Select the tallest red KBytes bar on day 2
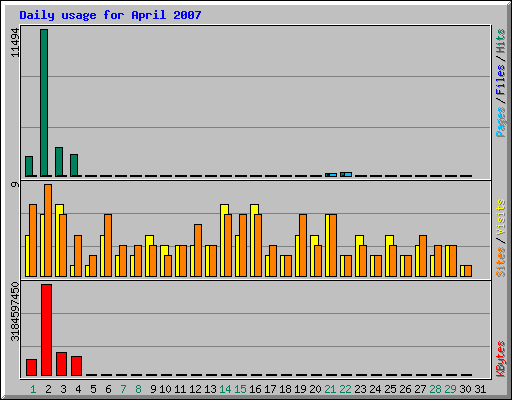This screenshot has width=512, height=400. tap(47, 330)
